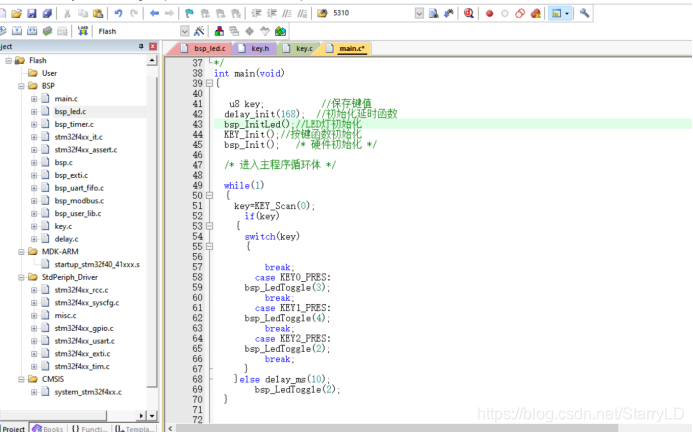
Task: Toggle breakpoint enable/disable hollow circle
Action: [x=504, y=13]
